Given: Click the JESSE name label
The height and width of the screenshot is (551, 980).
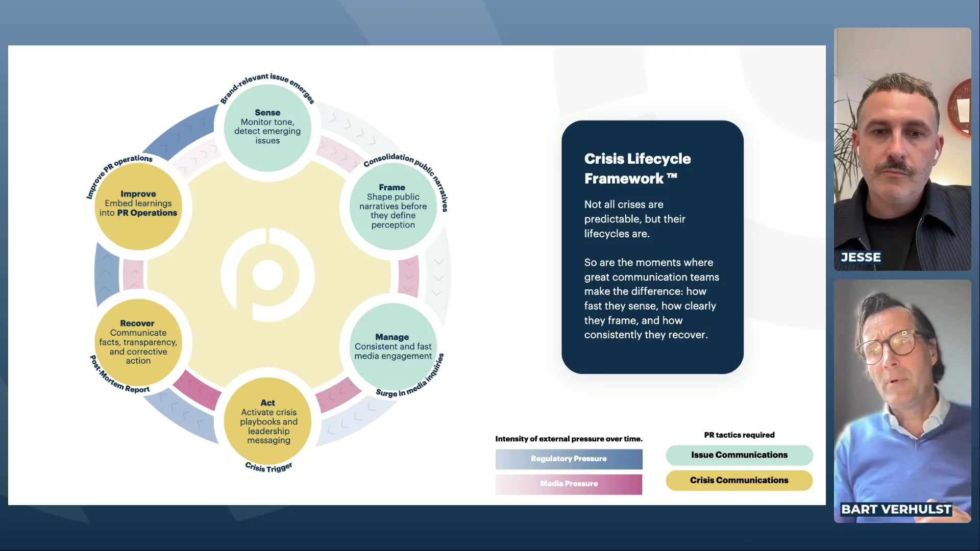Looking at the screenshot, I should pyautogui.click(x=861, y=257).
